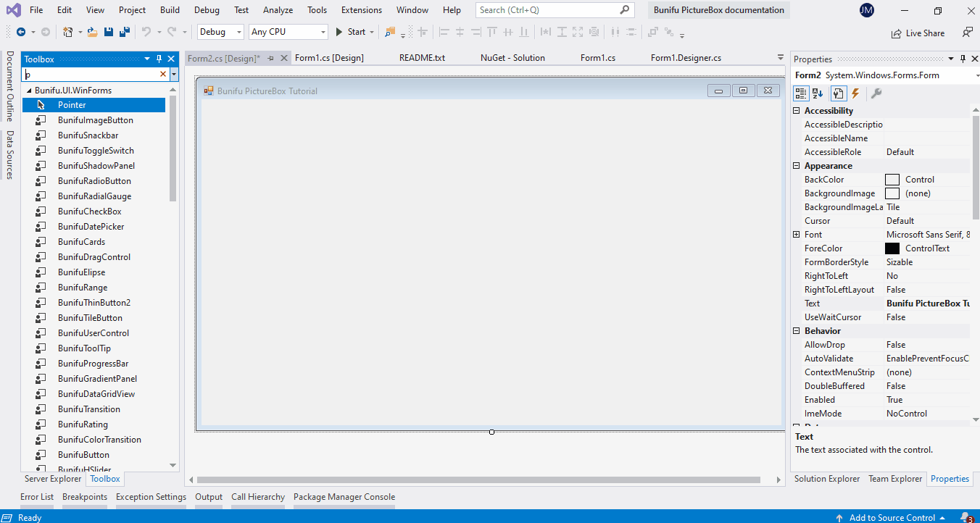Select BunifuCards in the Toolbox
This screenshot has height=523, width=980.
point(94,242)
